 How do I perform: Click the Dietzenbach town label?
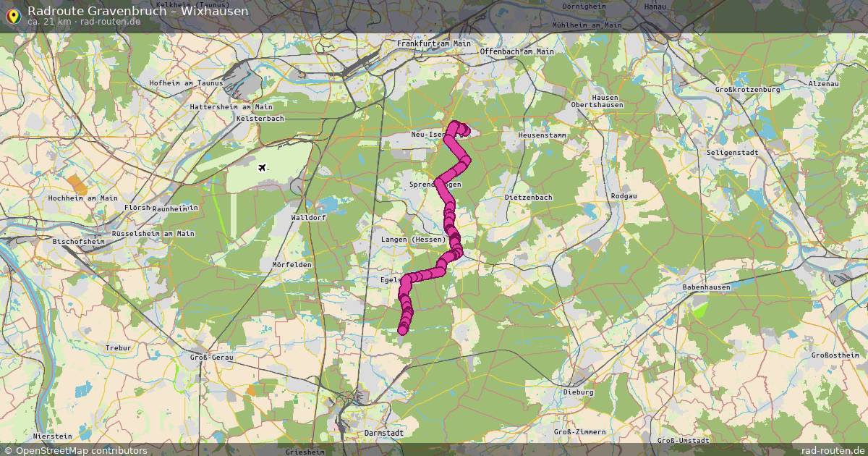click(x=529, y=196)
